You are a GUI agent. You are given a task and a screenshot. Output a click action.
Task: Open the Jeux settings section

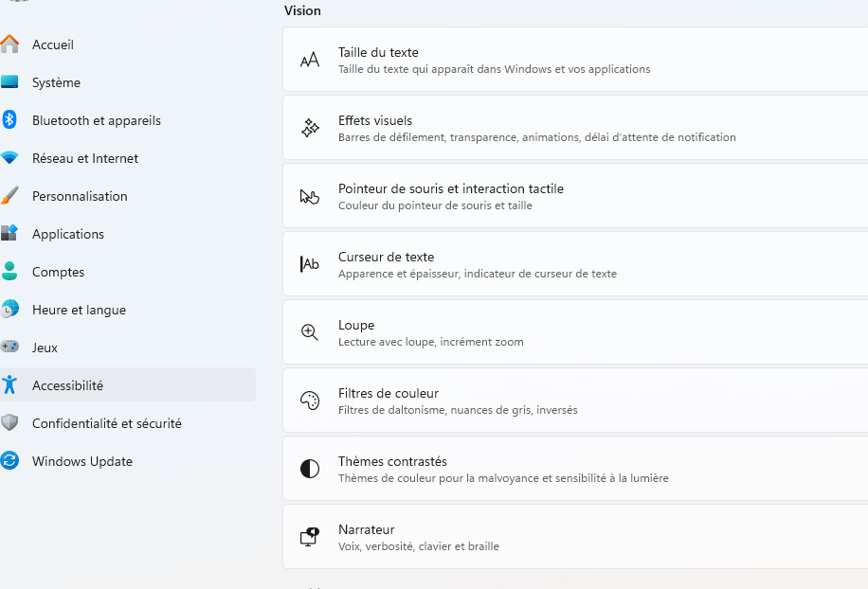pos(128,348)
